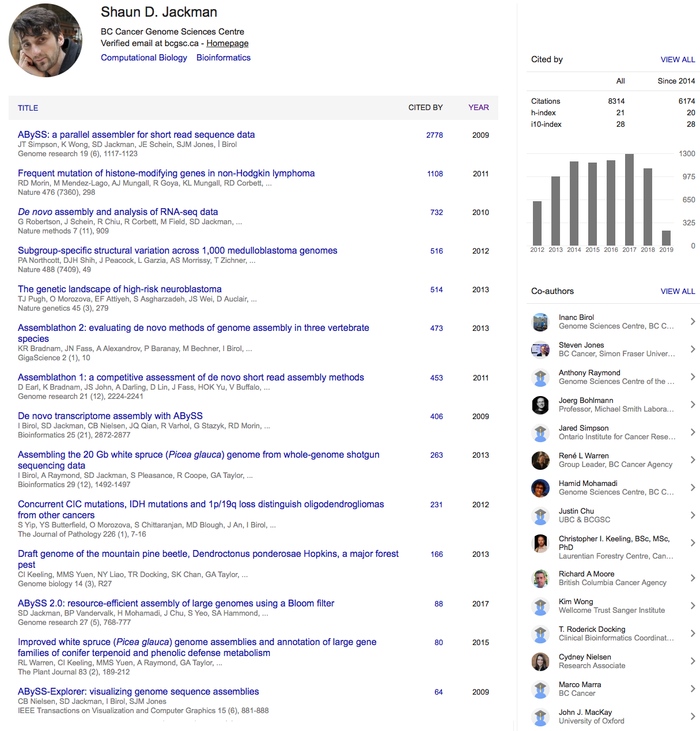Open Hamid Mohamadi's profile photo
This screenshot has height=731, width=700.
[540, 488]
